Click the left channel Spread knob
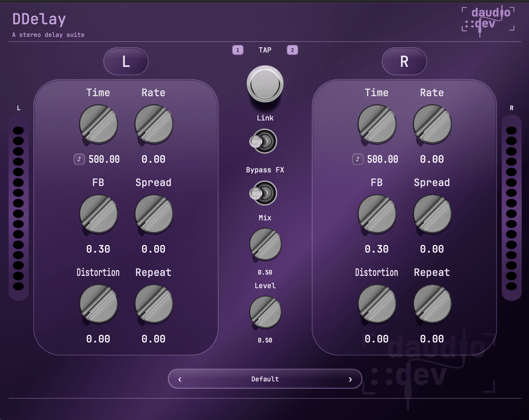This screenshot has height=420, width=529. click(154, 214)
